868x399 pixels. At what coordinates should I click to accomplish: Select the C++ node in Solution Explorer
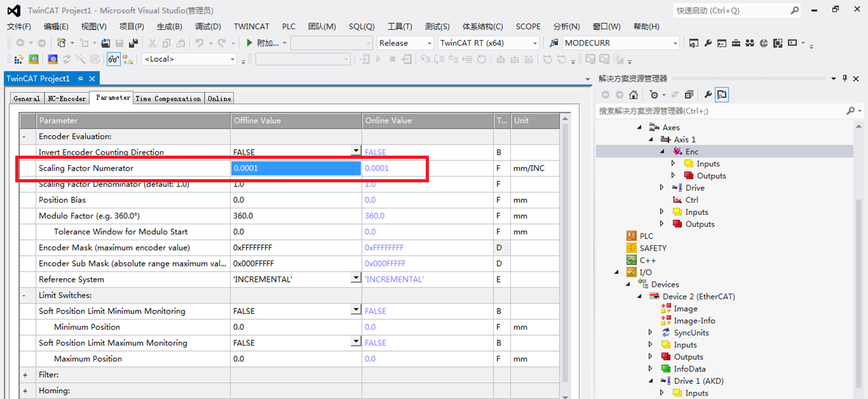click(x=648, y=260)
